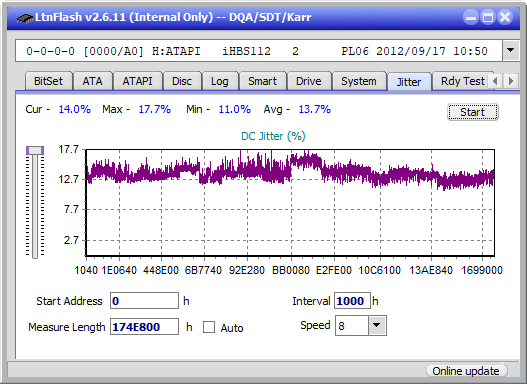
Task: Select the Drive tab
Action: click(x=309, y=81)
